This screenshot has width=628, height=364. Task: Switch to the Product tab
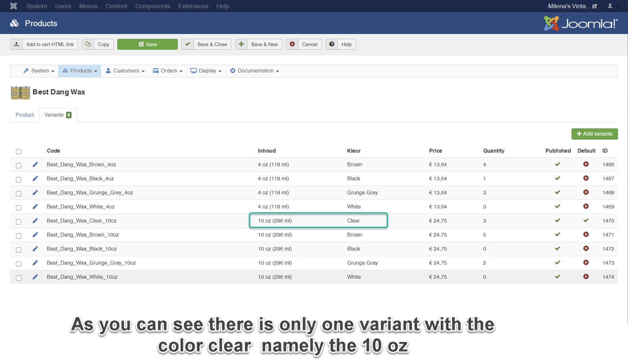25,115
